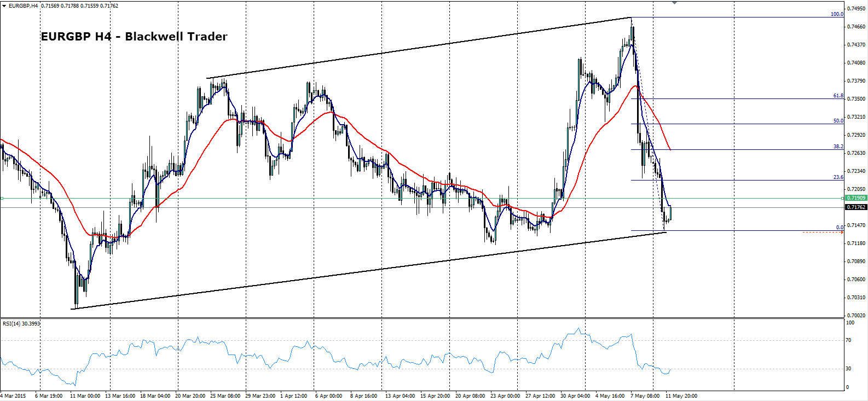This screenshot has height=401, width=868.
Task: Click the '20 Apr 08:00' time label
Action: [x=470, y=396]
